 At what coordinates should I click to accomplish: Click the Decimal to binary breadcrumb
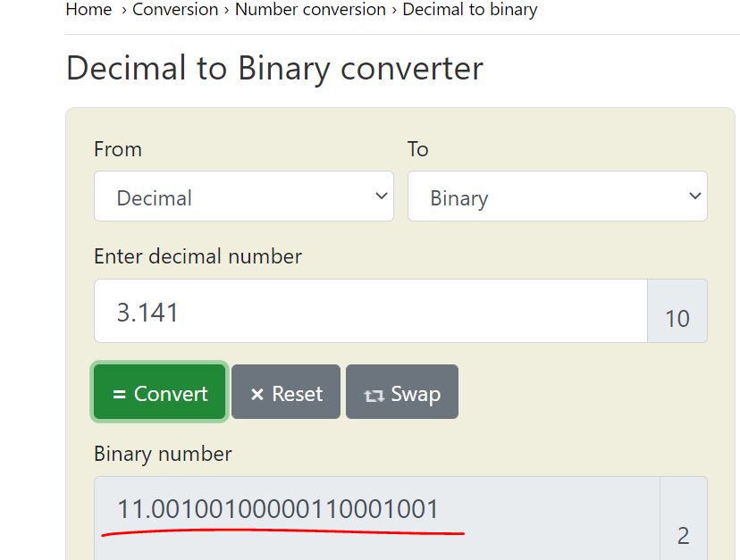[470, 11]
